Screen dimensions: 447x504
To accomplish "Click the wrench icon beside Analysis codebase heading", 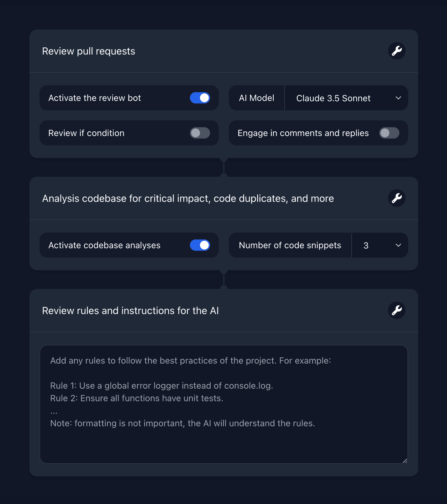I will (397, 198).
